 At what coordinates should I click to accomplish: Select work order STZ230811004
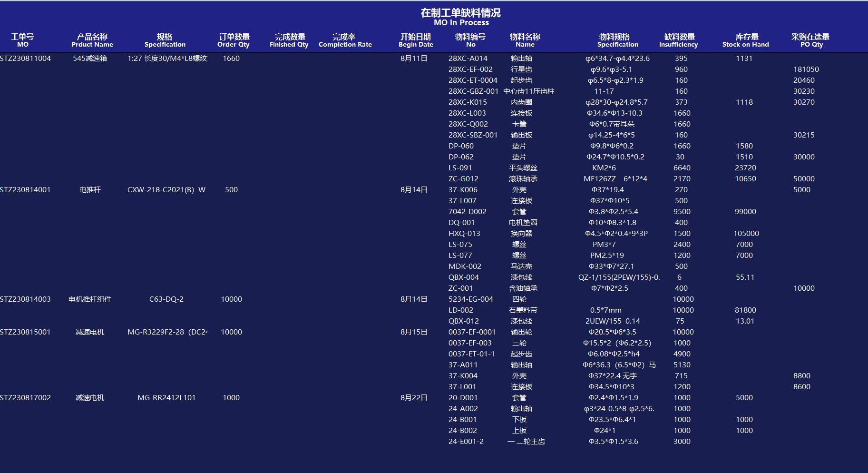pyautogui.click(x=25, y=59)
